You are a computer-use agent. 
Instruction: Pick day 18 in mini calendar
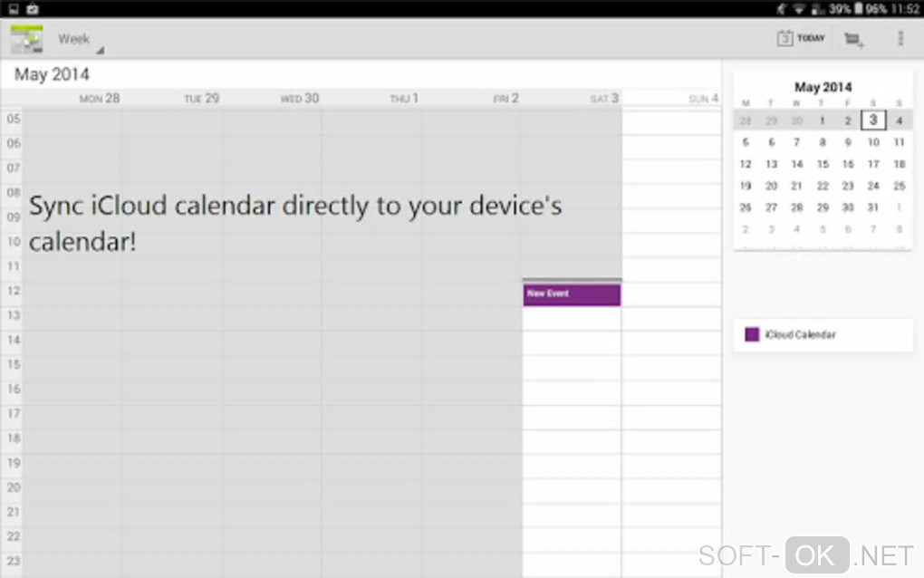click(900, 164)
